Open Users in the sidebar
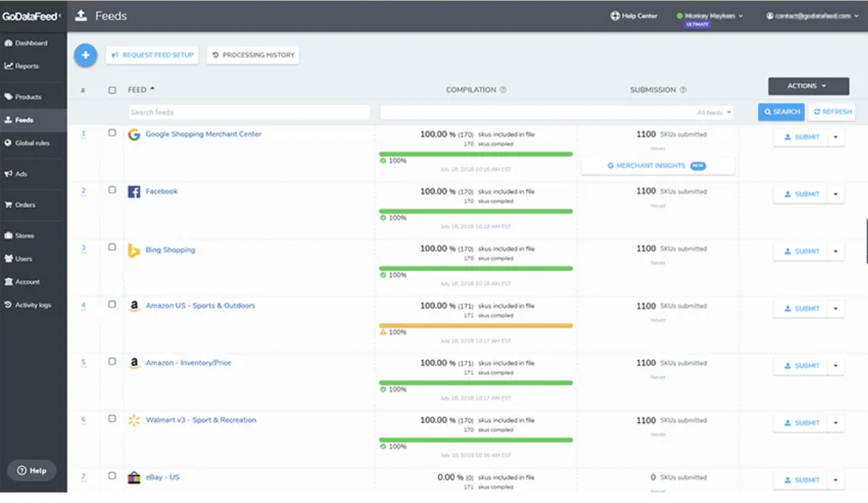This screenshot has width=868, height=503. 19,259
